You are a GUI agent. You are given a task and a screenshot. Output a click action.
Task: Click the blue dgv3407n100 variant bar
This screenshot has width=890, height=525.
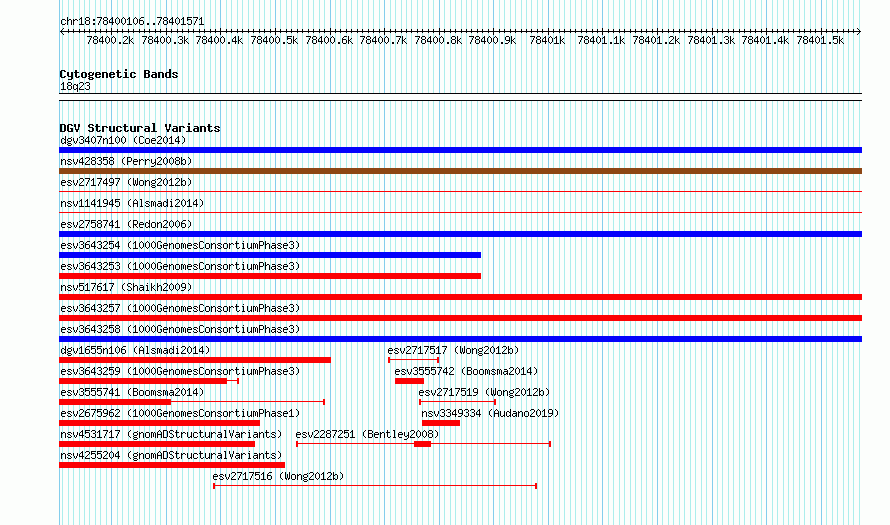tap(460, 150)
